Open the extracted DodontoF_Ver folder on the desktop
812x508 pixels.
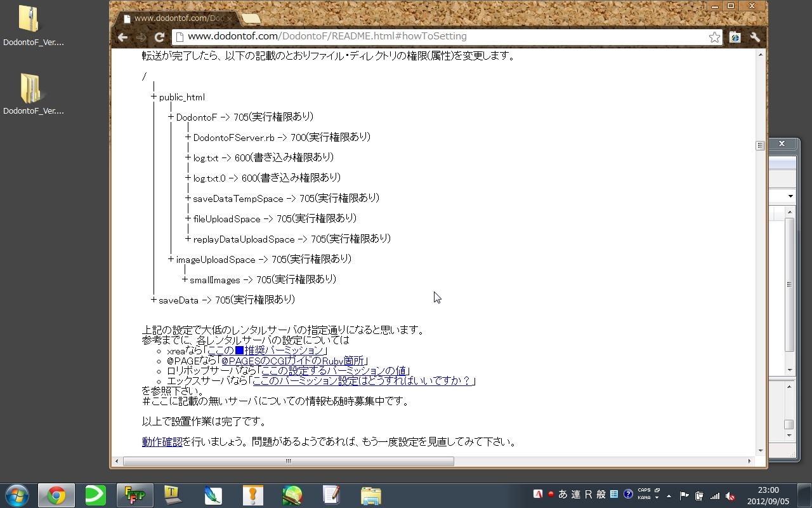pyautogui.click(x=33, y=94)
